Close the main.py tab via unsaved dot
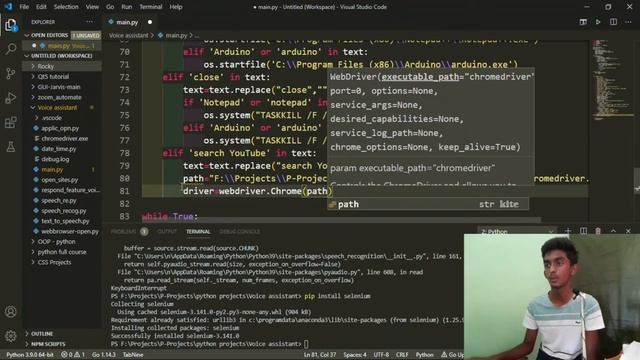The width and height of the screenshot is (640, 360). pyautogui.click(x=150, y=22)
